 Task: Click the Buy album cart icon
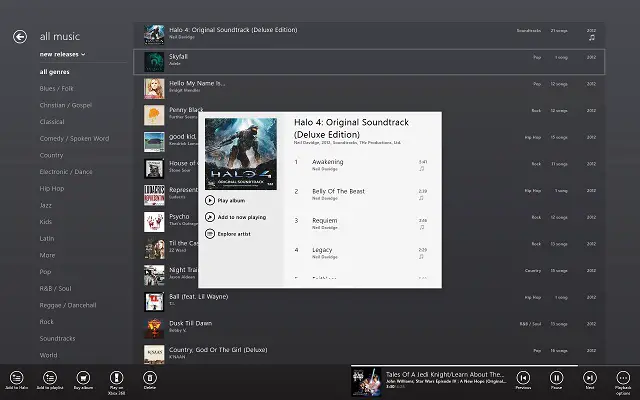pos(83,378)
